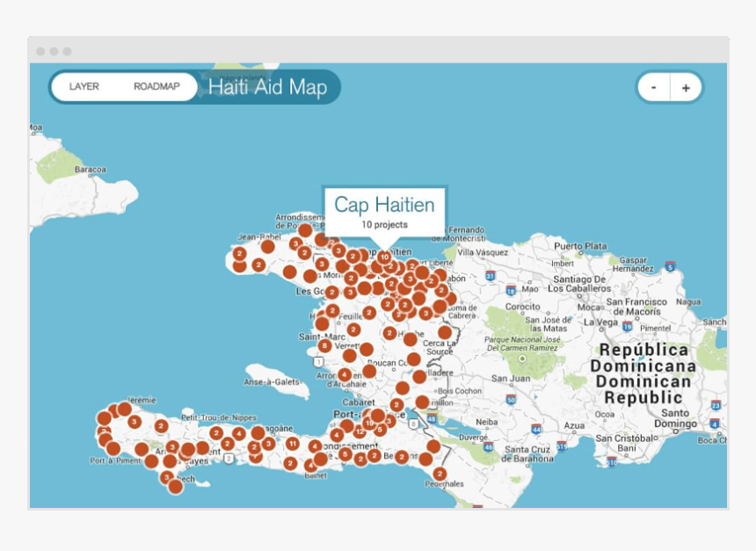Select the Cap Haitien marker labeled 10

click(384, 257)
